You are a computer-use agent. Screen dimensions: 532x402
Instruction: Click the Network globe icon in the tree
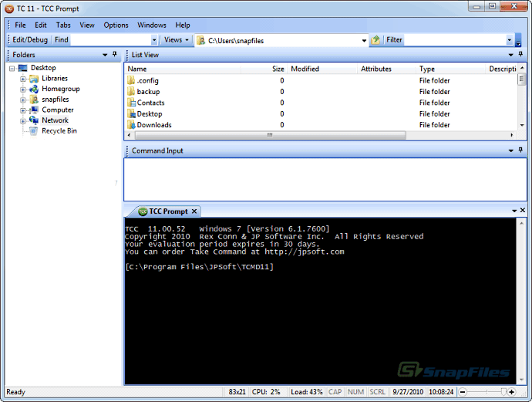pos(34,120)
